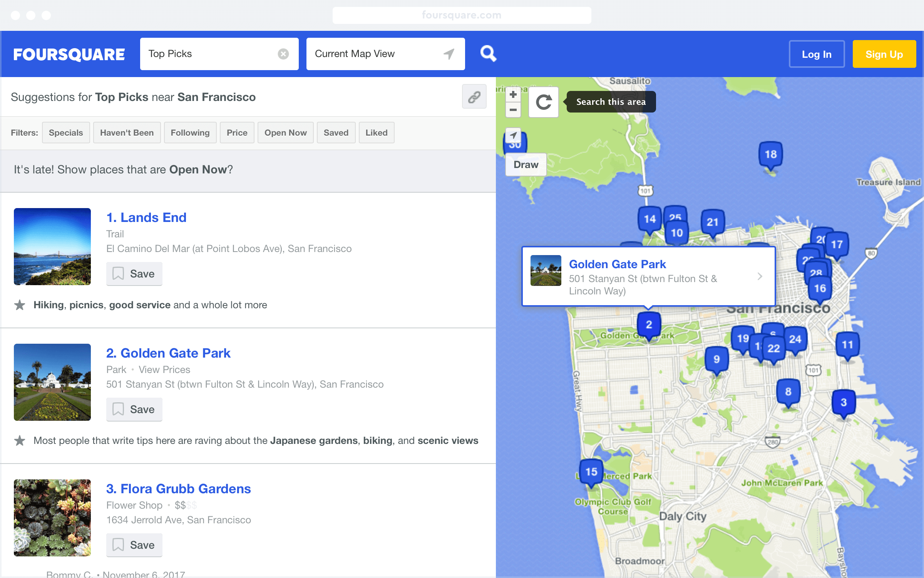
Task: Zoom out on the map
Action: click(x=513, y=110)
